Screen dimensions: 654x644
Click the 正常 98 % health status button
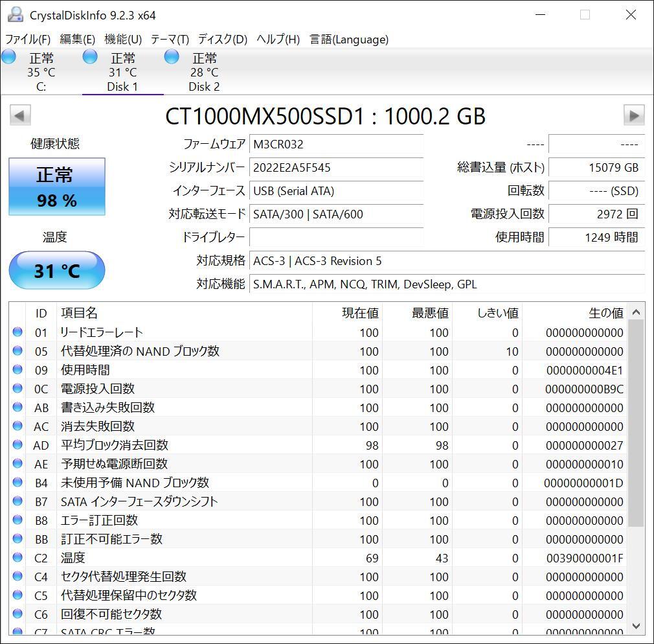(57, 187)
